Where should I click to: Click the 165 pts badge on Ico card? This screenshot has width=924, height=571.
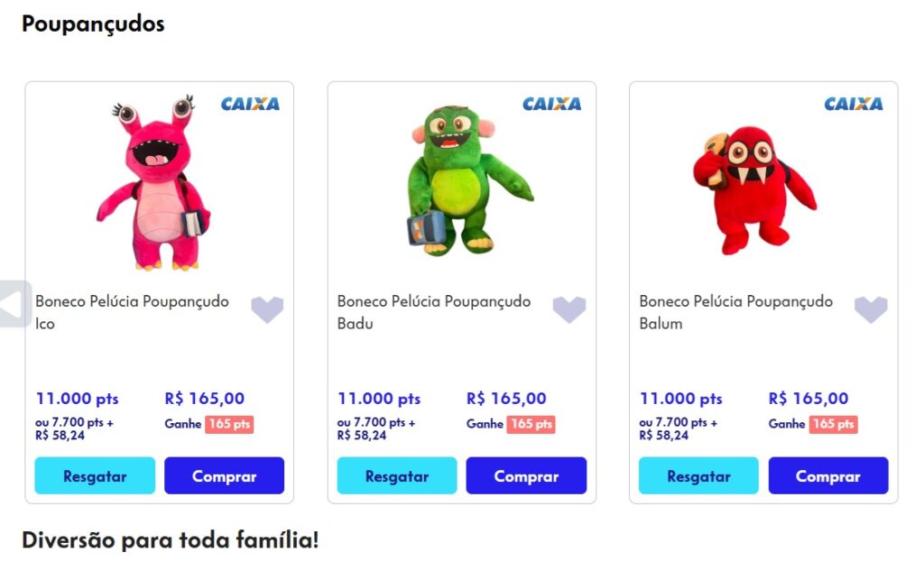(x=229, y=424)
